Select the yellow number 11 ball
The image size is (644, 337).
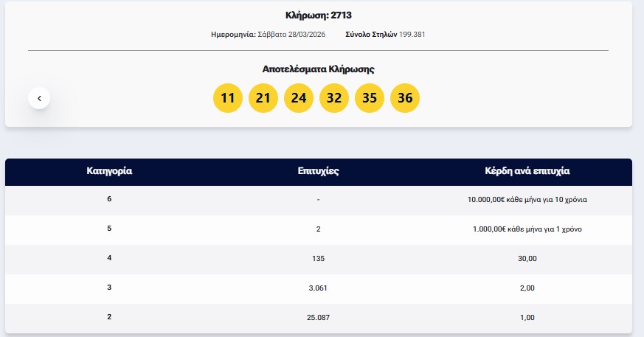tap(227, 97)
